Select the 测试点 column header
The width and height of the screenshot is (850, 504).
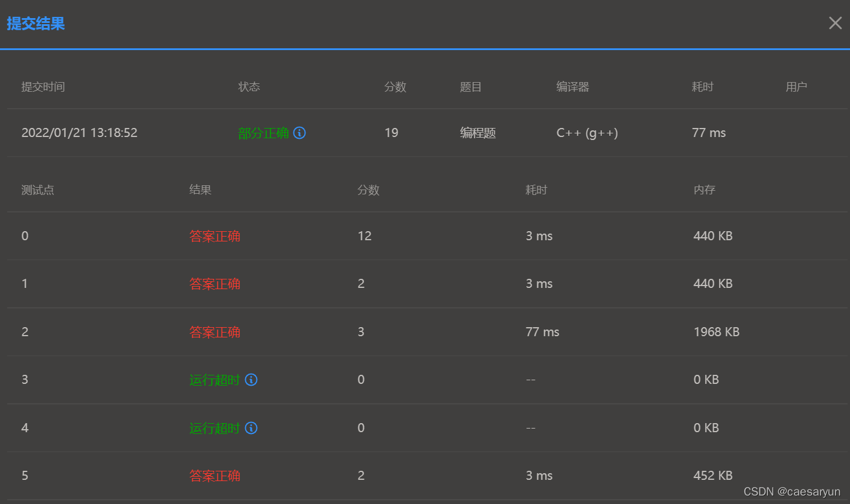click(37, 190)
